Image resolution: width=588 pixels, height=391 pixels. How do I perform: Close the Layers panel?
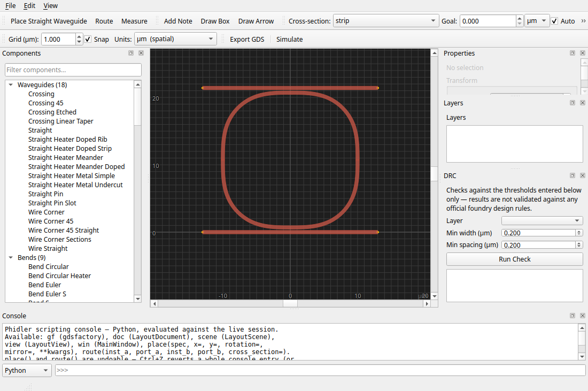(582, 103)
